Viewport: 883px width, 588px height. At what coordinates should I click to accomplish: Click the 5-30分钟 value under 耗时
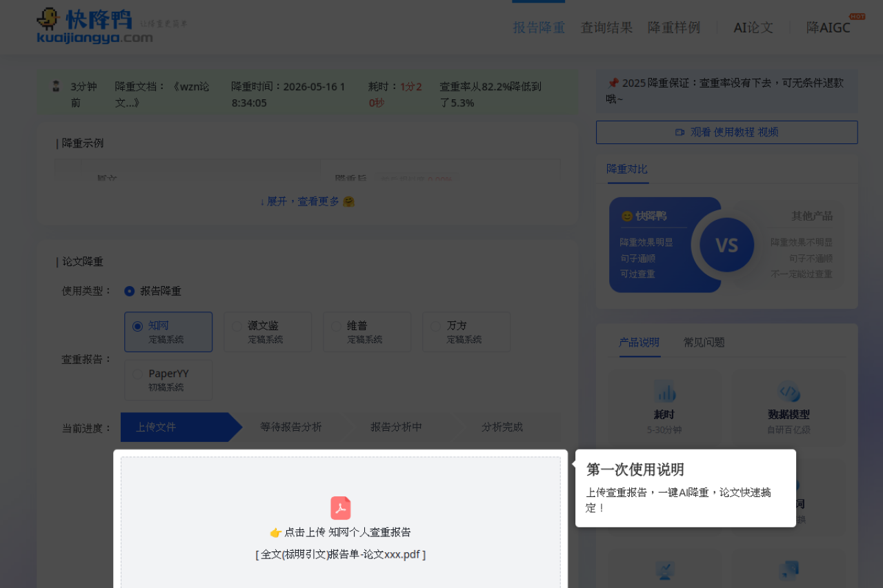point(664,429)
